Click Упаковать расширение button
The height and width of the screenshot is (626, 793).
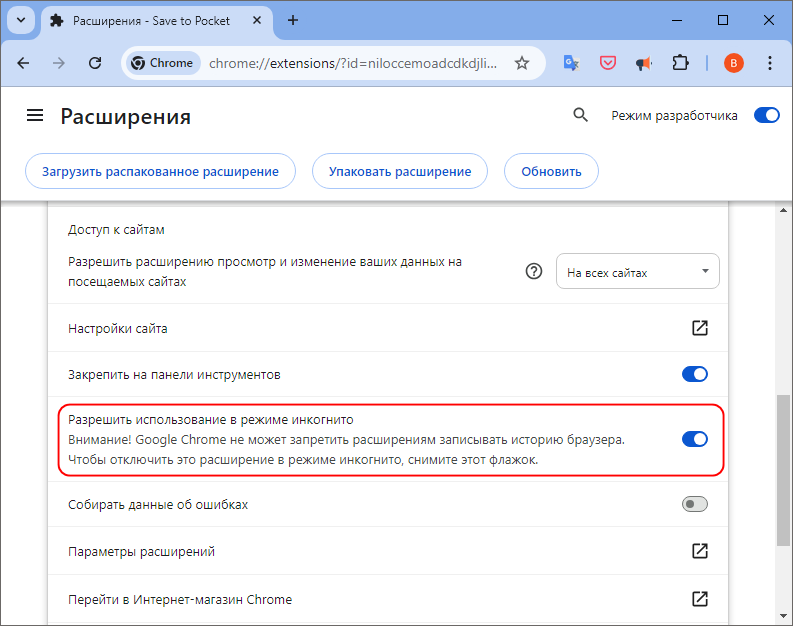(400, 171)
